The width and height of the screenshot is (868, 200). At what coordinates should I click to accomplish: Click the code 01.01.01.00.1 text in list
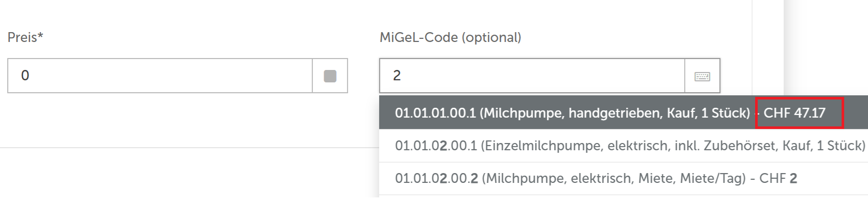coord(435,113)
